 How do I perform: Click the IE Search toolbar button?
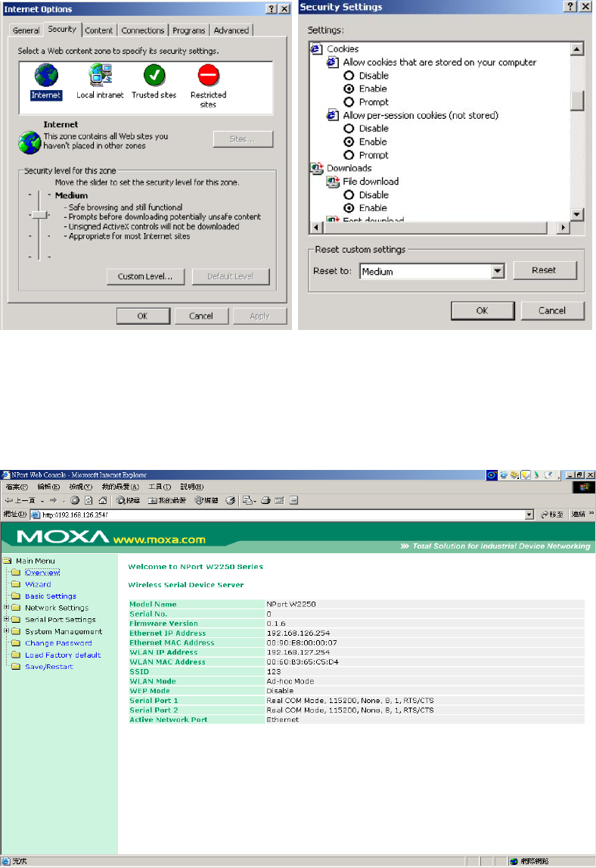click(x=128, y=500)
